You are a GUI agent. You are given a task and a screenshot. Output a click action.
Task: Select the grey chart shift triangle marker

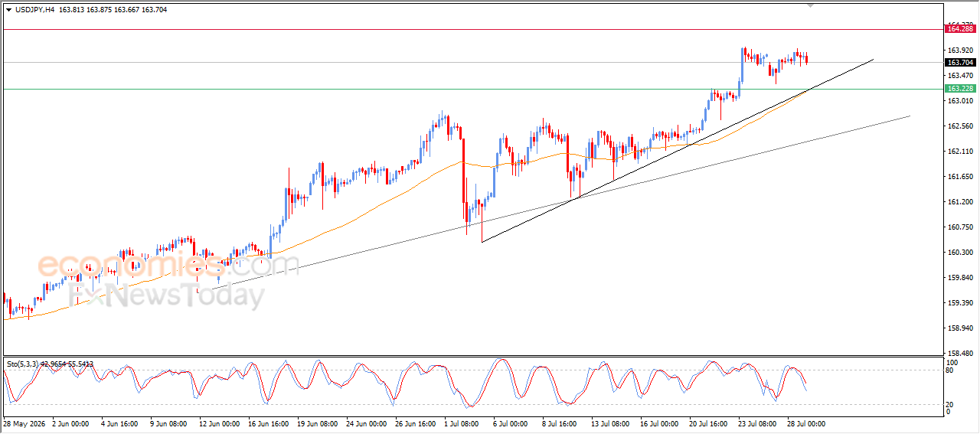point(810,6)
